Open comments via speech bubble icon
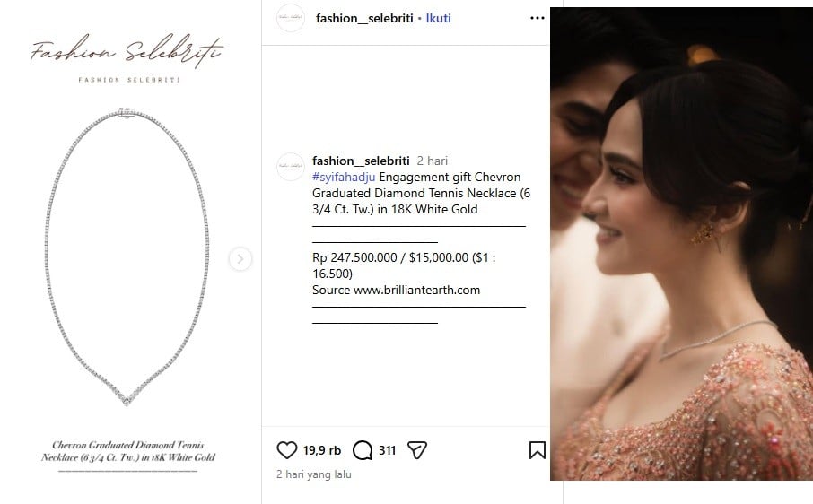Screen dimensions: 813x504 (363, 450)
